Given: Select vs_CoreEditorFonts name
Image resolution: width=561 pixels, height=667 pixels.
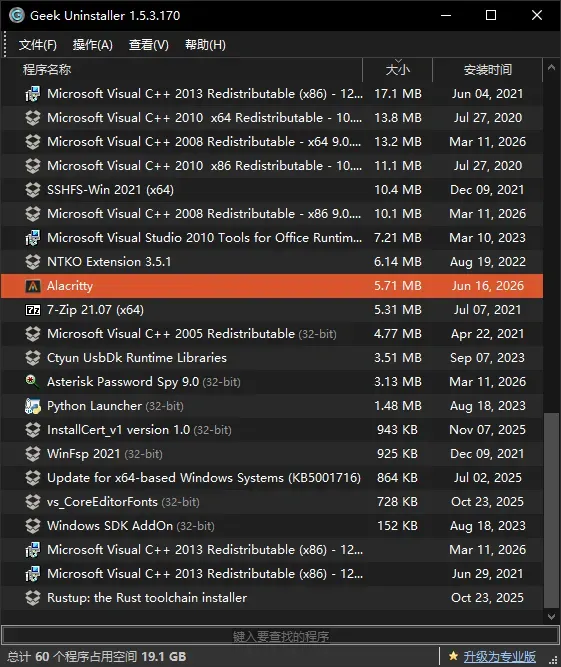Looking at the screenshot, I should (x=102, y=502).
